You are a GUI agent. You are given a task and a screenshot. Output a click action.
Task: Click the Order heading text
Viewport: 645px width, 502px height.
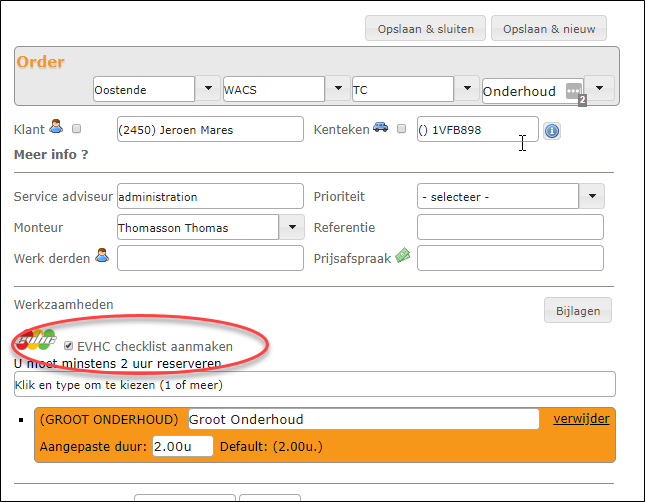click(x=41, y=62)
